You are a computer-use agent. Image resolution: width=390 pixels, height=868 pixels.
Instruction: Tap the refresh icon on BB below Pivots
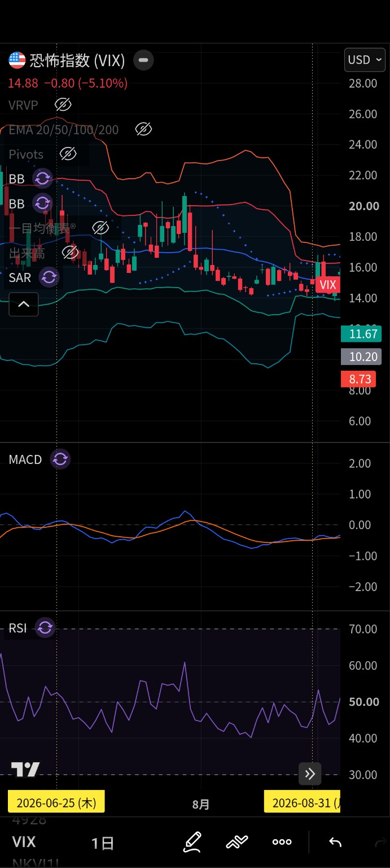click(x=42, y=179)
